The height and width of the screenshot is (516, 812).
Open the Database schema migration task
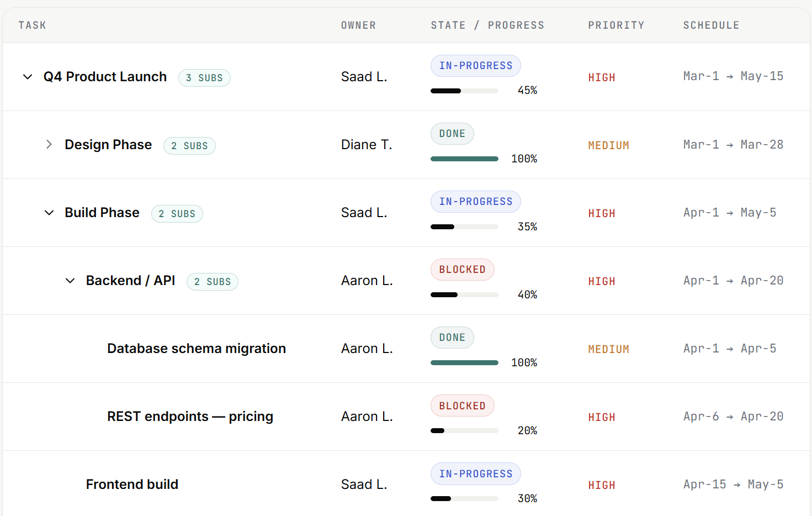(197, 349)
